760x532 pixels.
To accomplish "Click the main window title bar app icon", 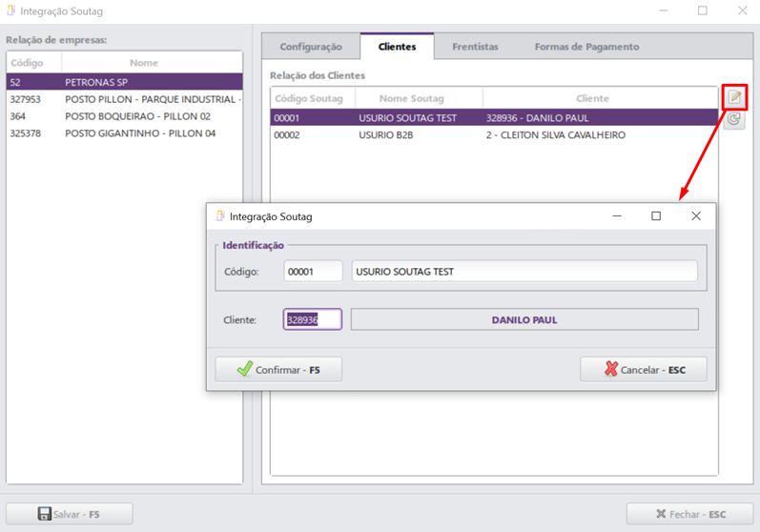I will [11, 10].
